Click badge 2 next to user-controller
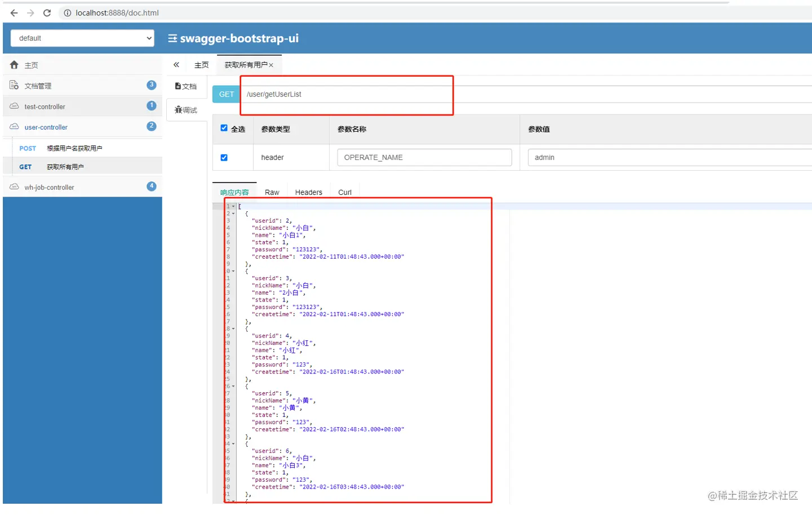Image resolution: width=812 pixels, height=515 pixels. (x=151, y=126)
